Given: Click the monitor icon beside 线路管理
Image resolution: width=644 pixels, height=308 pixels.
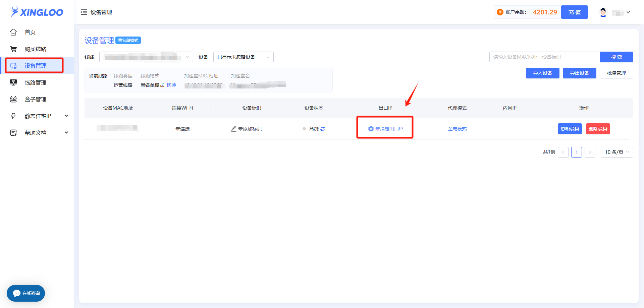Looking at the screenshot, I should pyautogui.click(x=13, y=82).
